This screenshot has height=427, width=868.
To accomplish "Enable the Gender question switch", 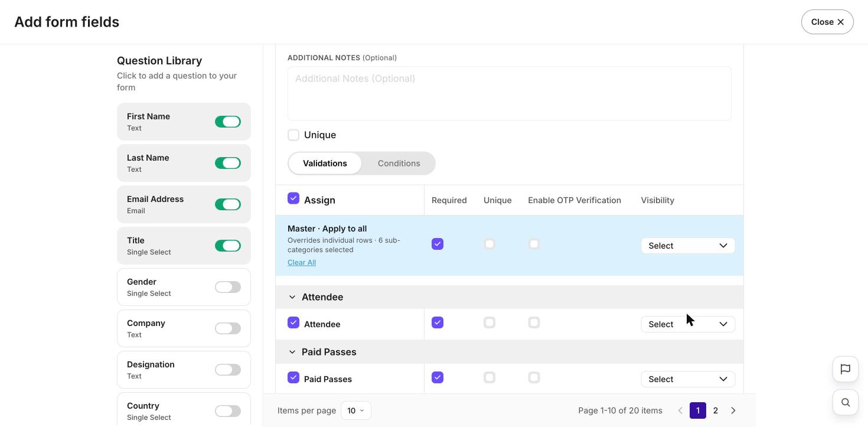I will [228, 287].
